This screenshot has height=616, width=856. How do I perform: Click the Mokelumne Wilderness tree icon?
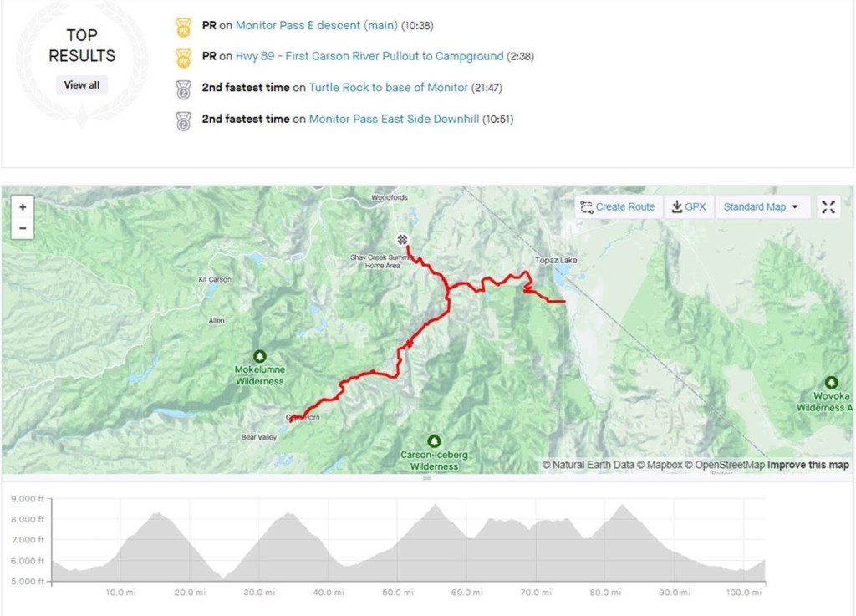pyautogui.click(x=259, y=355)
